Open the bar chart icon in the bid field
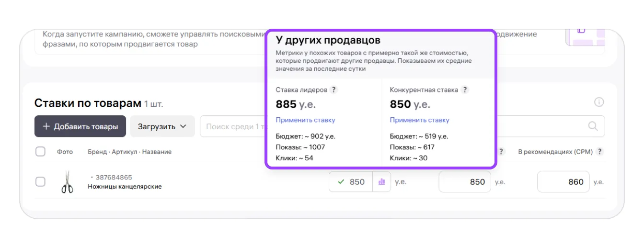This screenshot has height=247, width=644. click(382, 182)
